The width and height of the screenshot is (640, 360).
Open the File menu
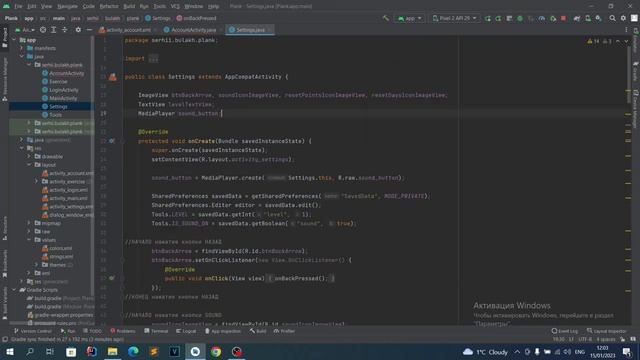(18, 7)
